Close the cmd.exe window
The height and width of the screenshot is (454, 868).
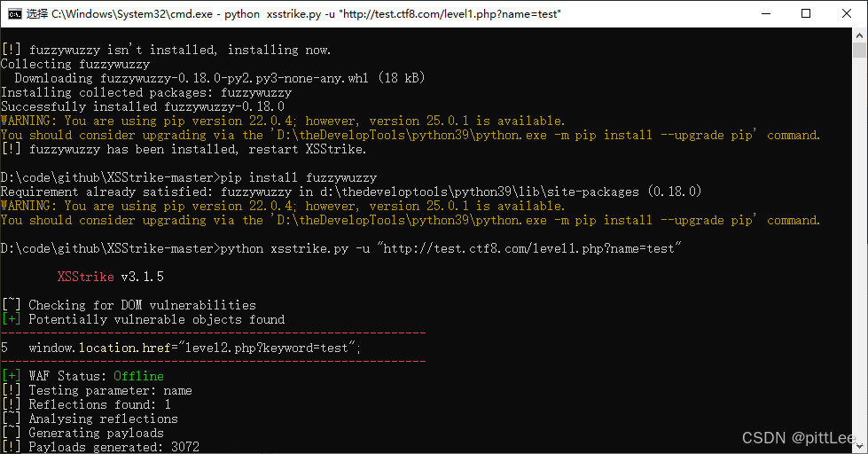coord(847,14)
